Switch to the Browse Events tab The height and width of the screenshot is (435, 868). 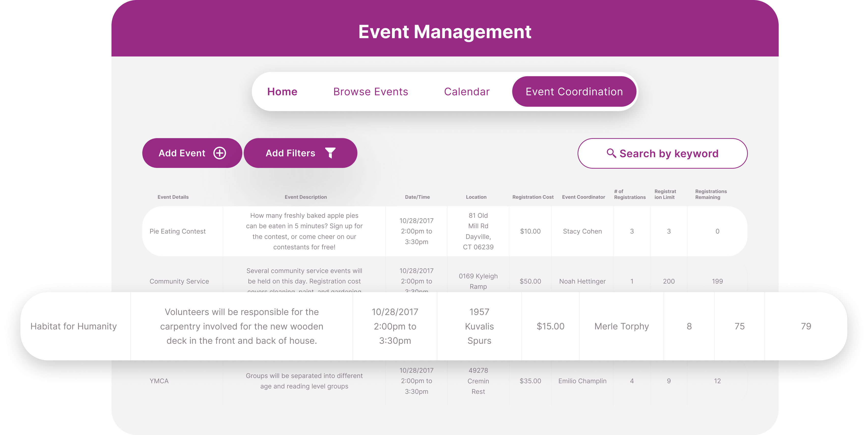(370, 92)
